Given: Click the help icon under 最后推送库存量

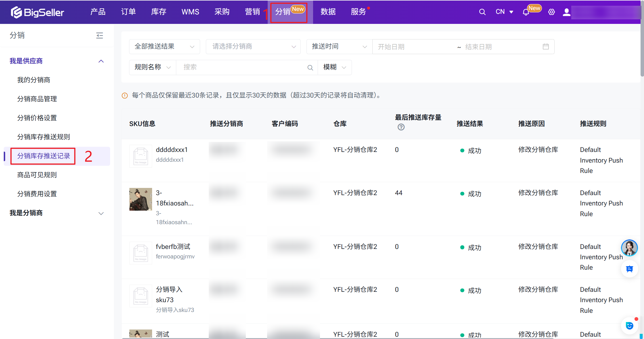Looking at the screenshot, I should (x=401, y=127).
